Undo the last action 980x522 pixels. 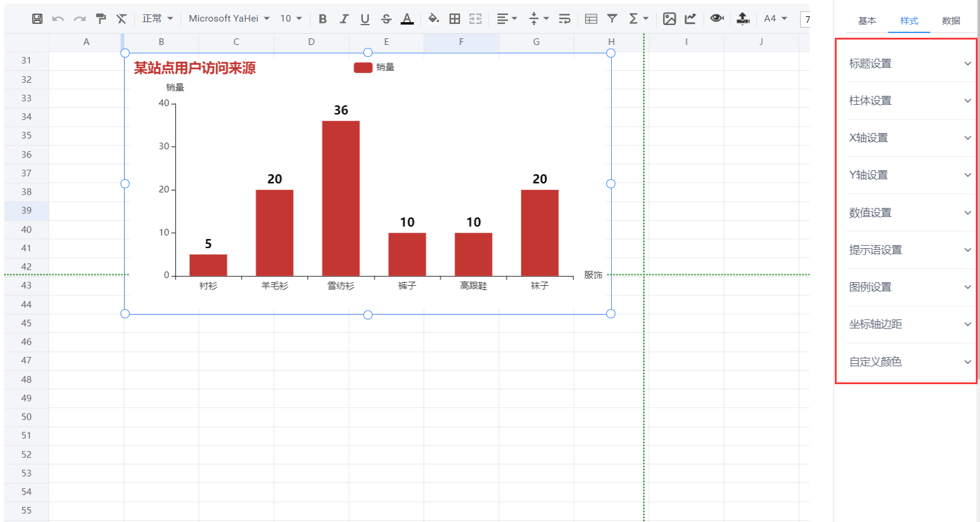pos(58,19)
